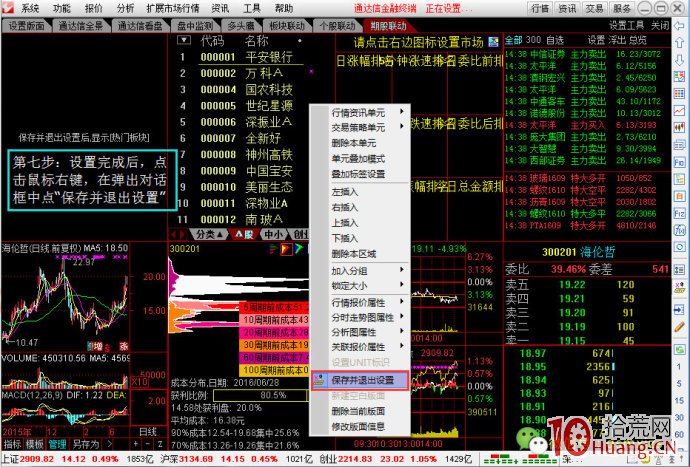
Task: Click the overlapping windows icon in sidebar
Action: 679,144
